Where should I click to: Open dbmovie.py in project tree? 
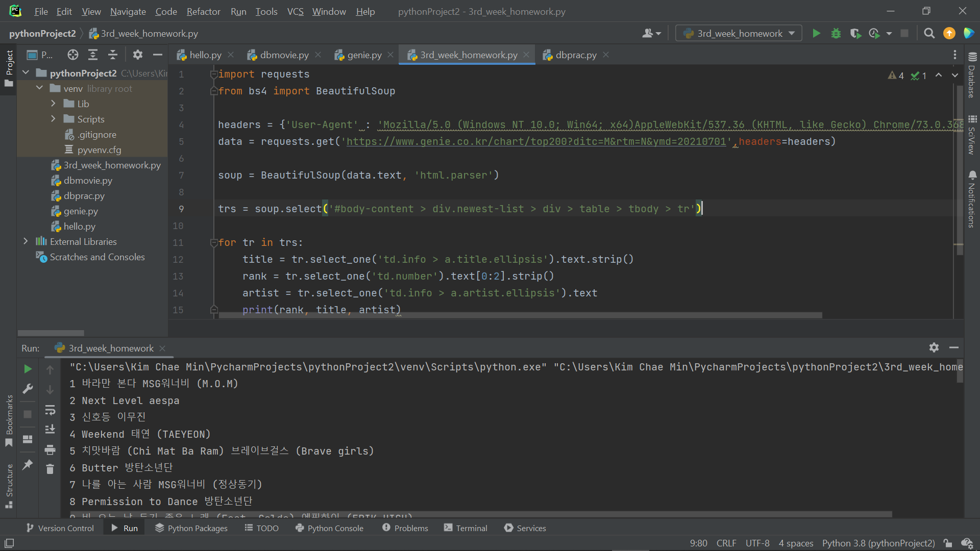[88, 181]
